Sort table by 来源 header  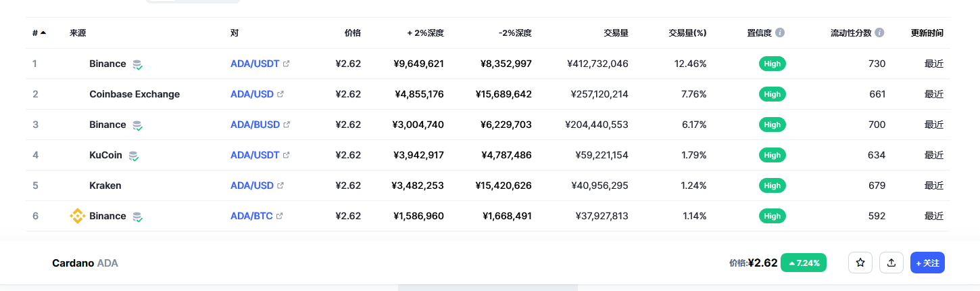(78, 32)
